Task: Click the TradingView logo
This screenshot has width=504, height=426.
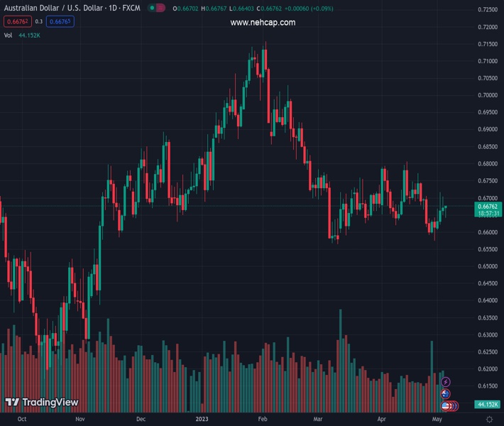Action: 41,403
